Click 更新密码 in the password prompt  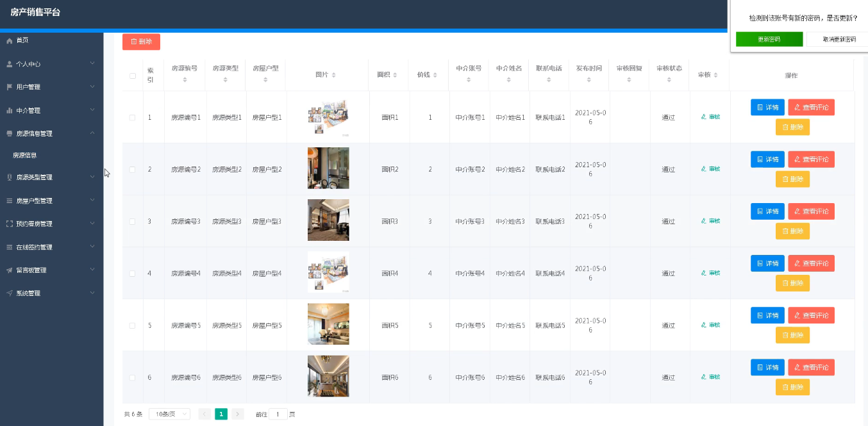769,39
